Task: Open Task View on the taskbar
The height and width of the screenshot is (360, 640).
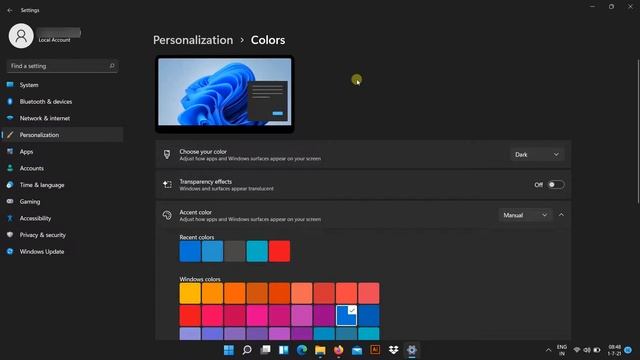Action: coord(265,350)
